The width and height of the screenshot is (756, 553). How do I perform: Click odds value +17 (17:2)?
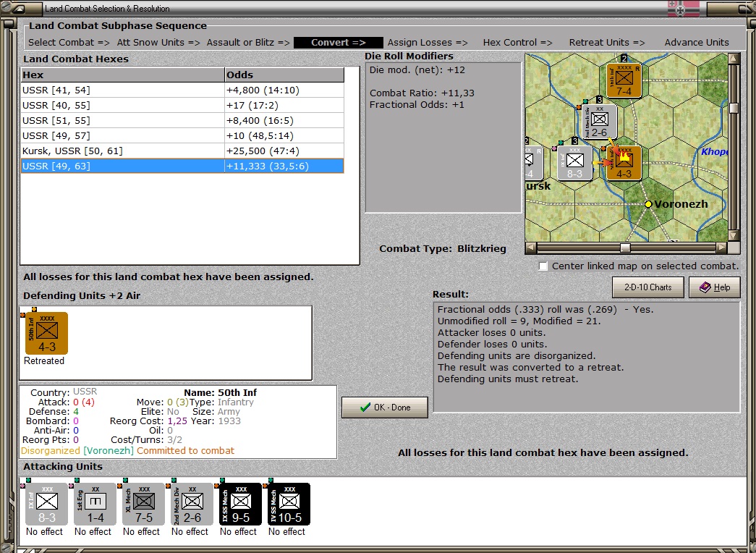[x=252, y=105]
